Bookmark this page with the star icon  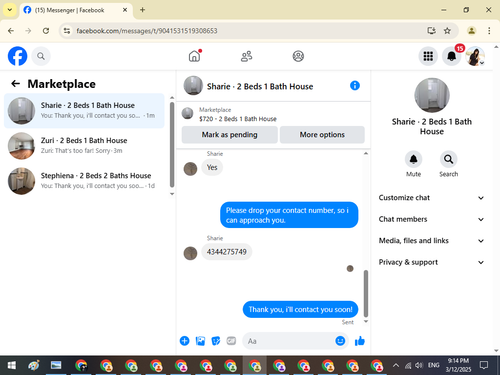[x=447, y=31]
